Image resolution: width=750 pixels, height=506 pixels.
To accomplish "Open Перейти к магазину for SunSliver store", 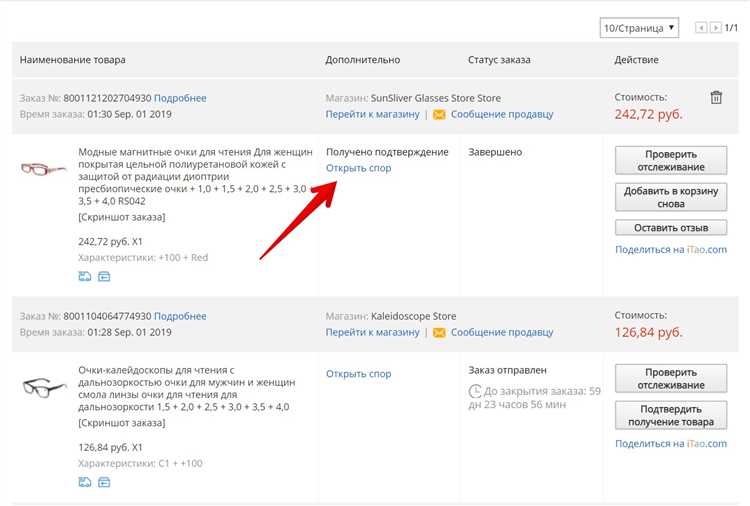I will (x=372, y=115).
